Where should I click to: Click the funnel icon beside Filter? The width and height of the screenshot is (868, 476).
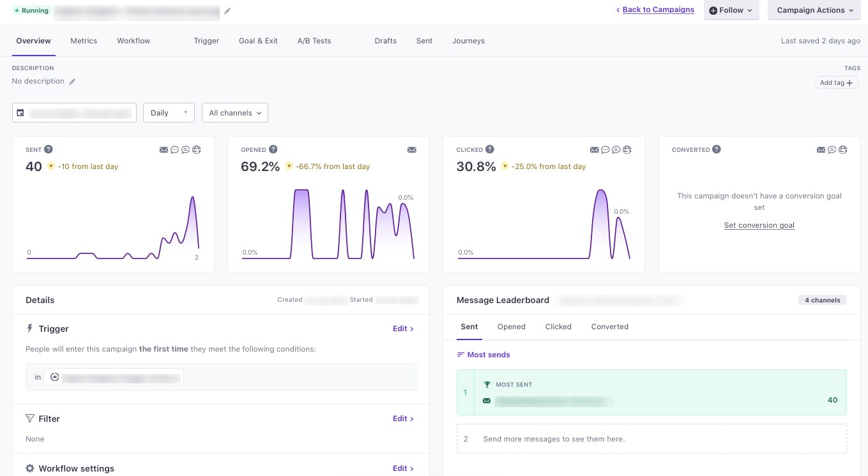pos(29,419)
